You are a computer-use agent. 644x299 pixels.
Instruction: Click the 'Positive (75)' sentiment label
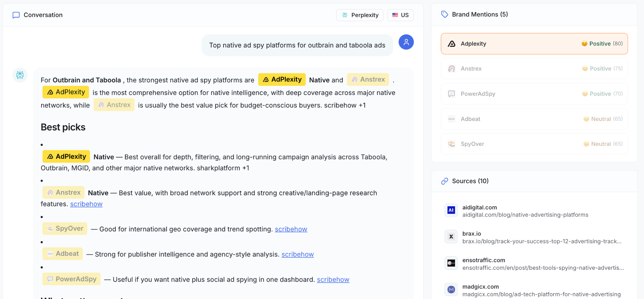pyautogui.click(x=606, y=69)
